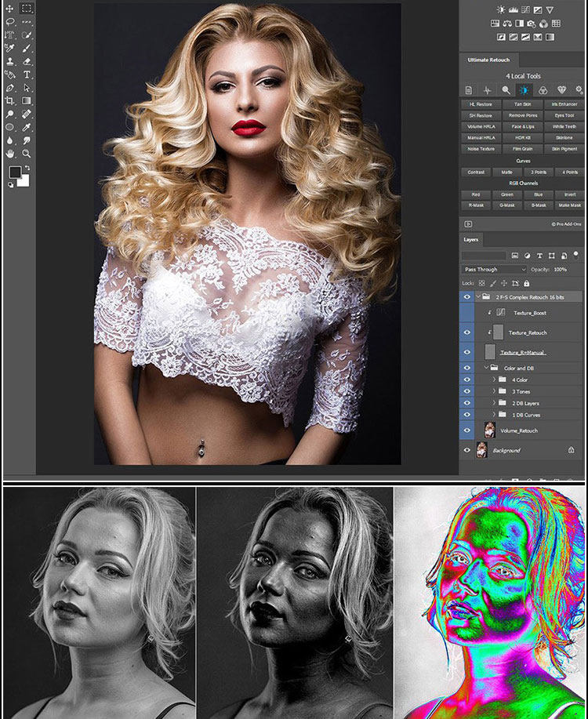This screenshot has width=588, height=719.
Task: Click the Make Mask button
Action: (x=570, y=205)
